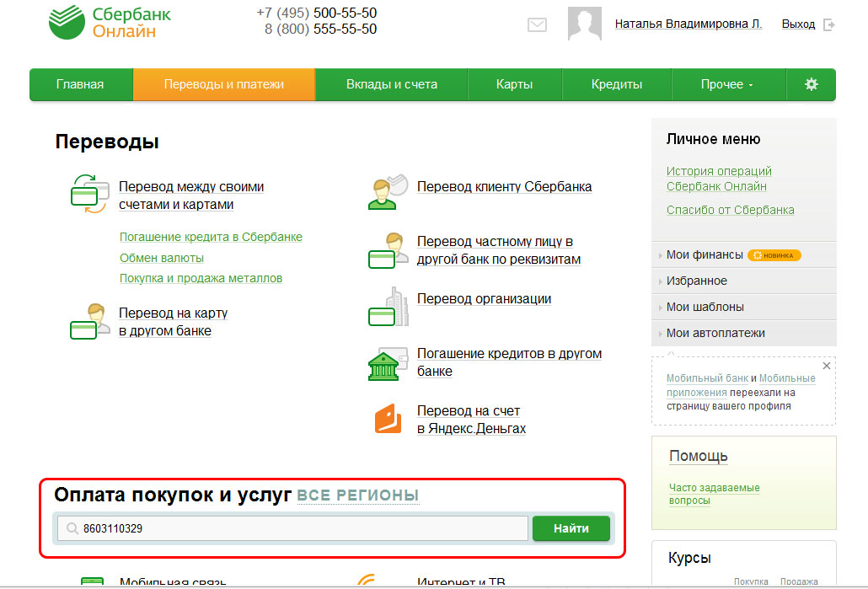Go to the Главная tab
Screen dimensions: 868x589
pos(80,84)
